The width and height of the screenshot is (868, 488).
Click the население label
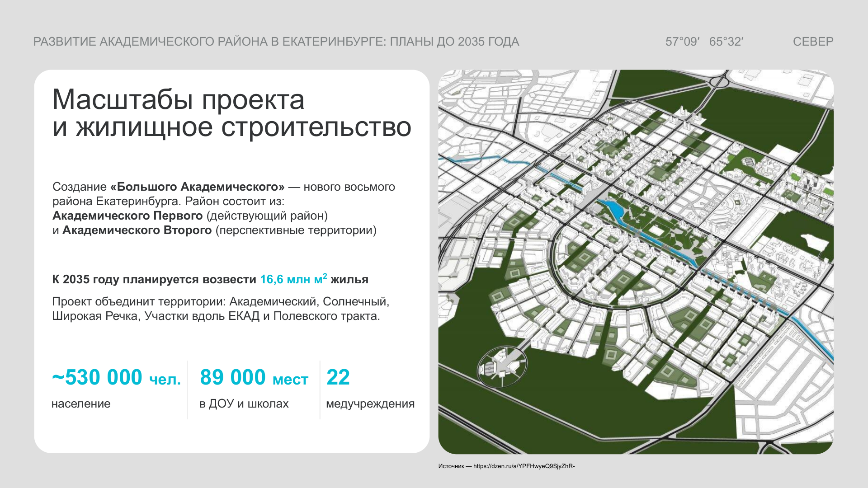[81, 404]
